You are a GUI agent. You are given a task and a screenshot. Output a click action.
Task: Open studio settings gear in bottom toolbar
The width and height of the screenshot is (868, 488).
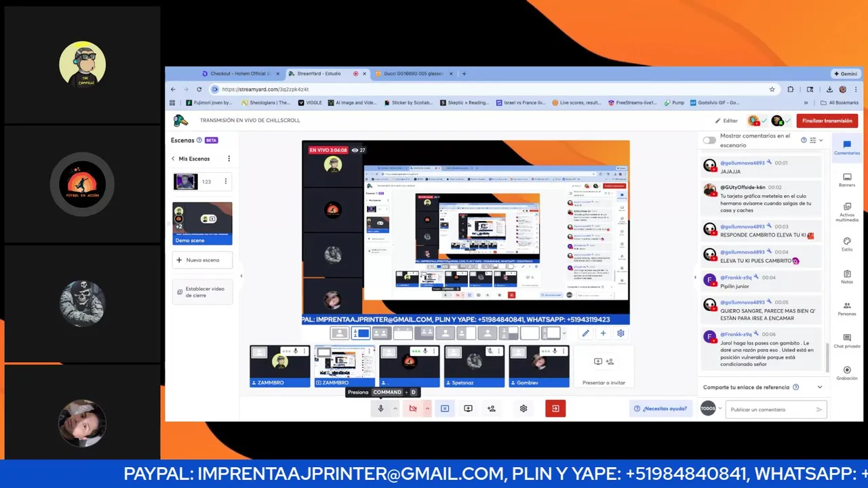(x=524, y=409)
